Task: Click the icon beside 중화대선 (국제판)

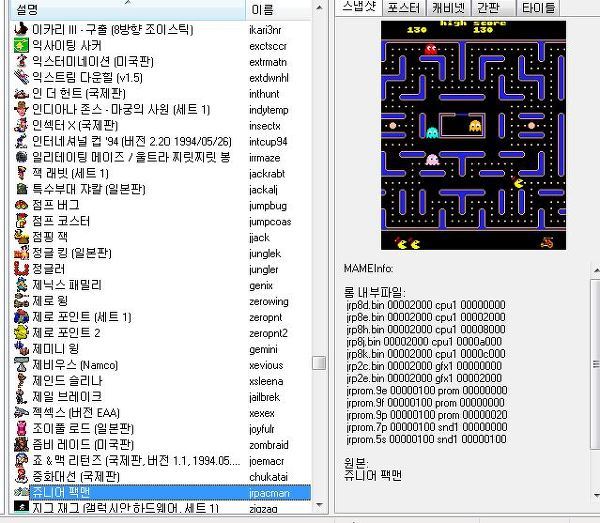Action: point(21,477)
